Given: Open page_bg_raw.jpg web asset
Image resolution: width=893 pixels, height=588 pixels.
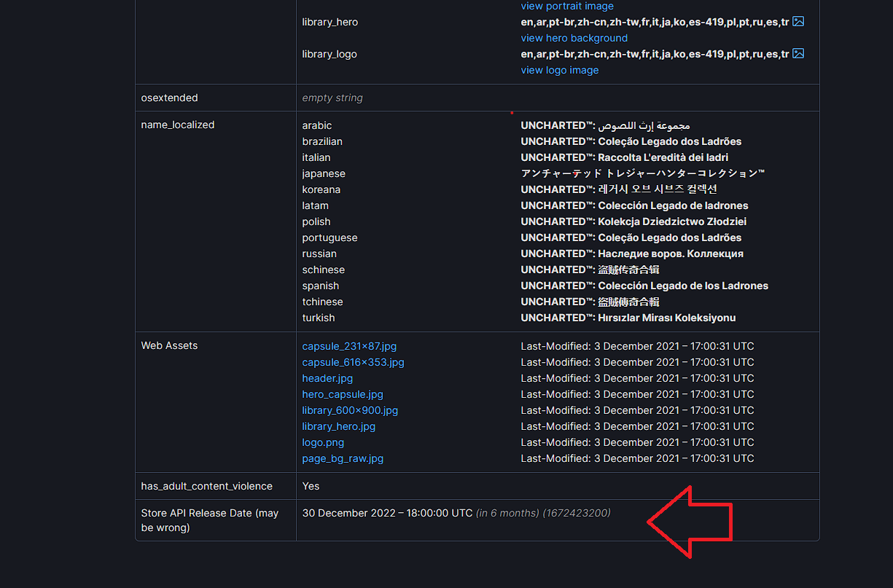Looking at the screenshot, I should pos(343,458).
